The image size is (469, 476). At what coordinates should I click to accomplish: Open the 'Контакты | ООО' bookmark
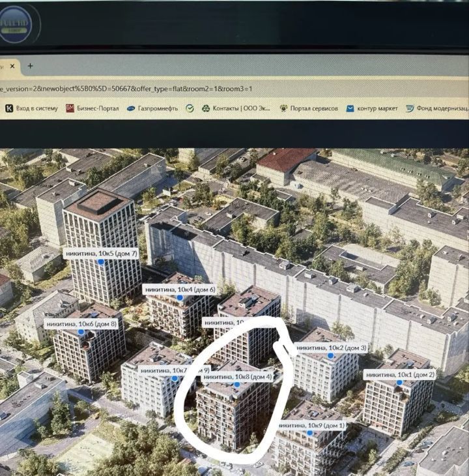click(x=236, y=108)
